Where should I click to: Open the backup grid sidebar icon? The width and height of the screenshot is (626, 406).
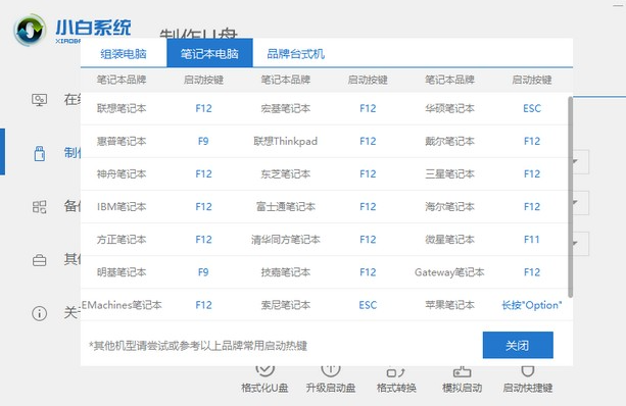(x=39, y=207)
